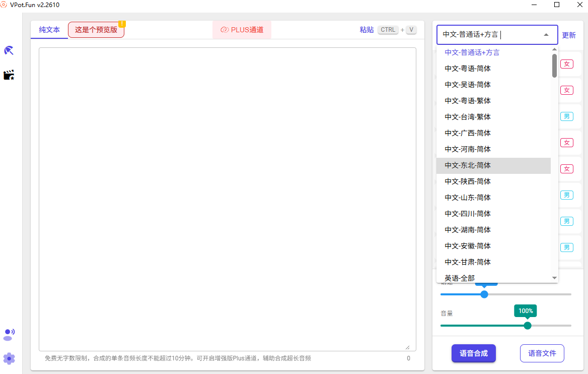Switch to the 纯文本 tab
This screenshot has width=588, height=374.
point(49,30)
